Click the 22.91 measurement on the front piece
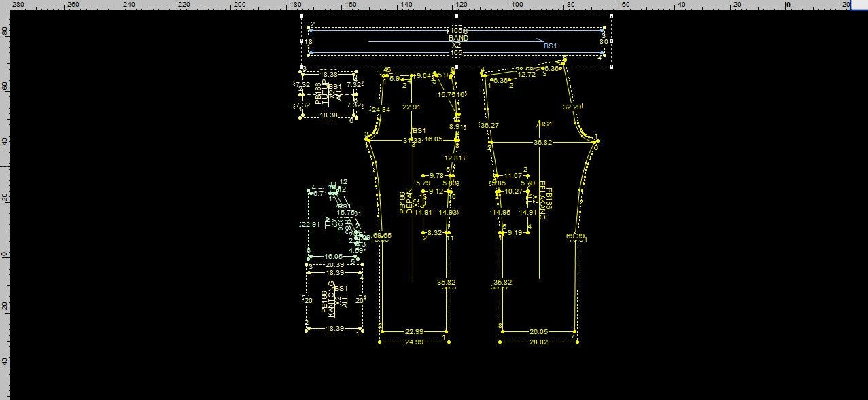 (x=411, y=107)
